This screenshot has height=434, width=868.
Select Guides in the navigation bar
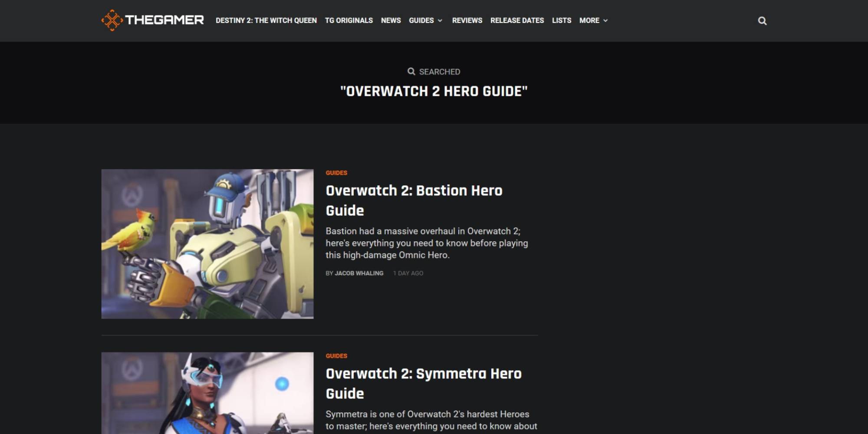(421, 20)
